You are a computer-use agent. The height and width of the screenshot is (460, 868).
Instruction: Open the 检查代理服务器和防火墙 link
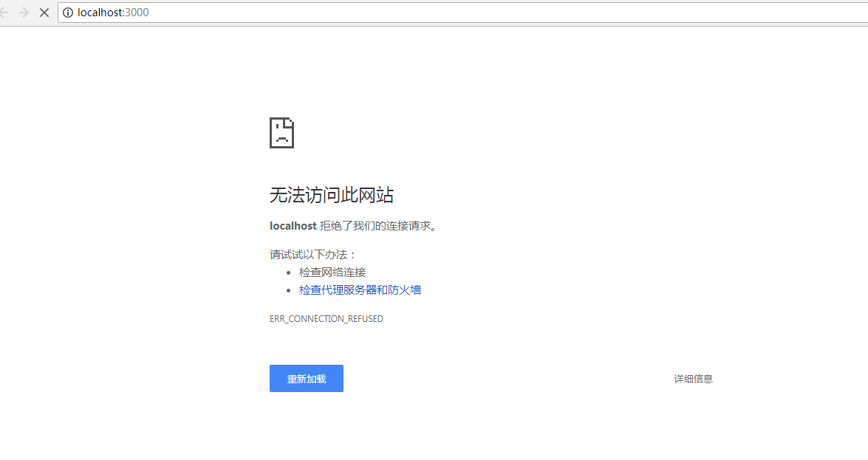pos(360,289)
